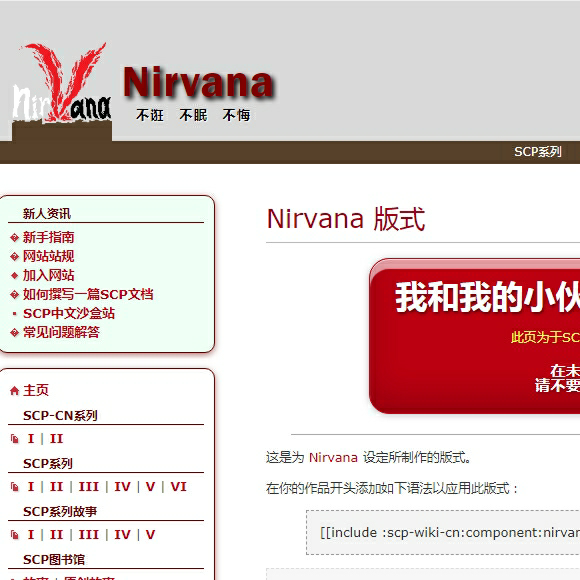Follow the Nirvana link in description paragraph
The image size is (580, 580).
(333, 458)
